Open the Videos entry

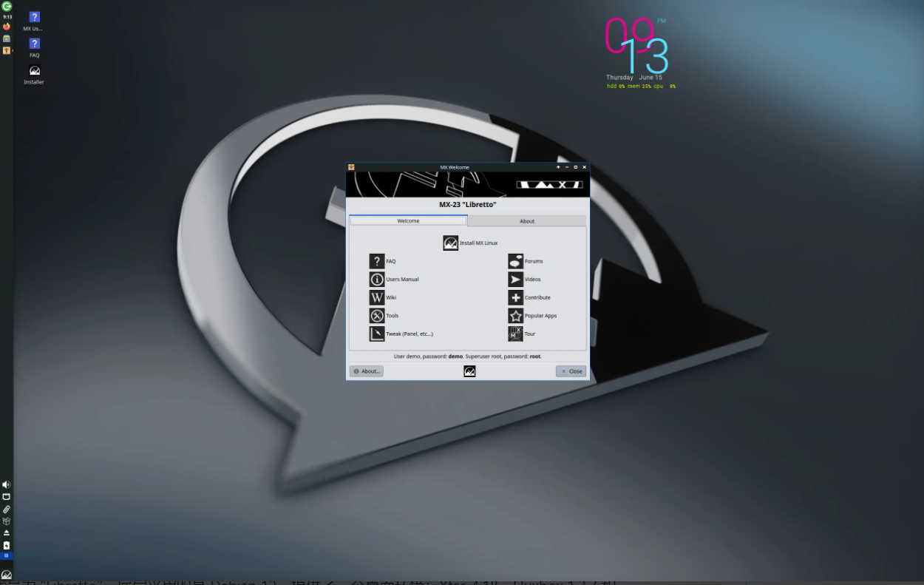(524, 280)
